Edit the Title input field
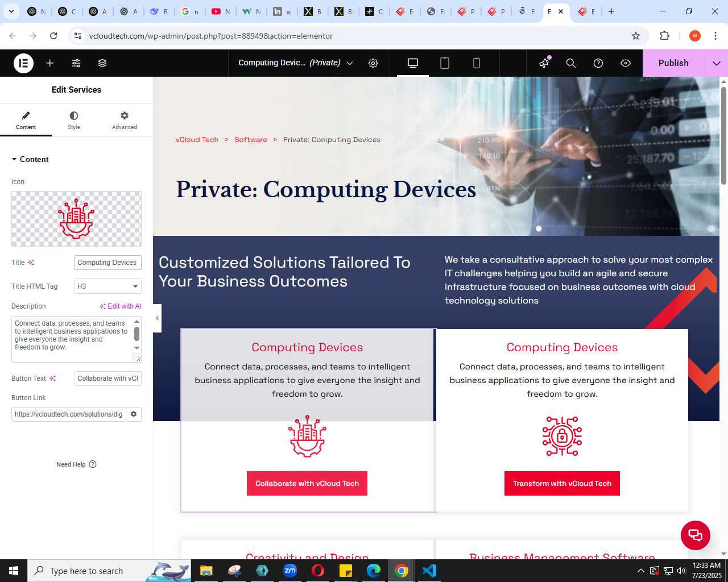Screen dimensions: 728x582 (x=107, y=263)
